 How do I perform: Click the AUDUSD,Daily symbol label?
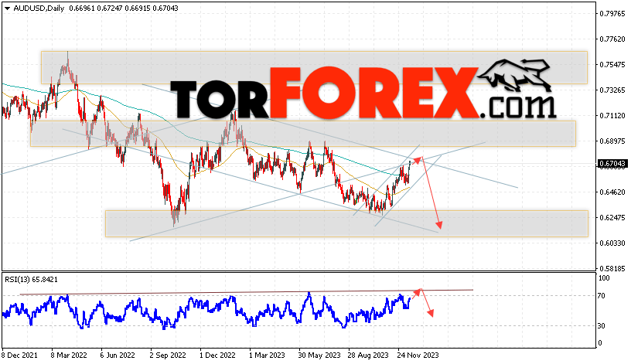[39, 8]
